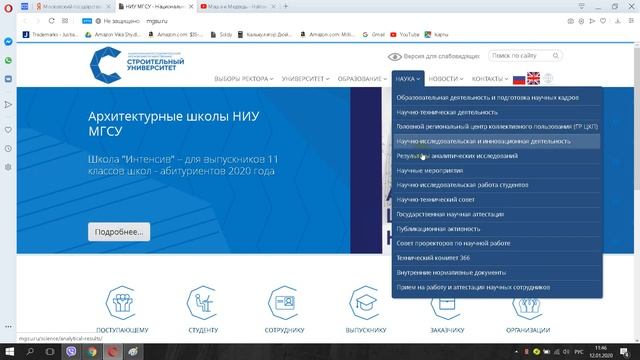Expand the ОБРАЗОВАНИЕ menu

point(362,79)
